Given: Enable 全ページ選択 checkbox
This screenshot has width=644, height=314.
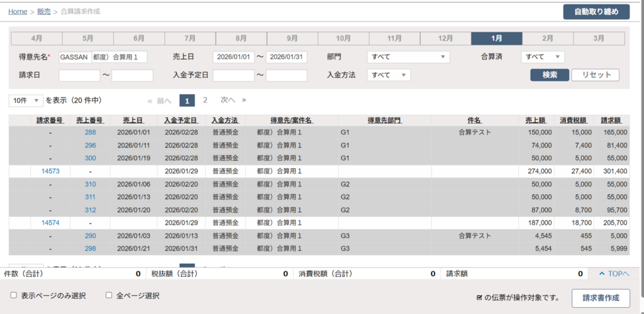Looking at the screenshot, I should [109, 295].
